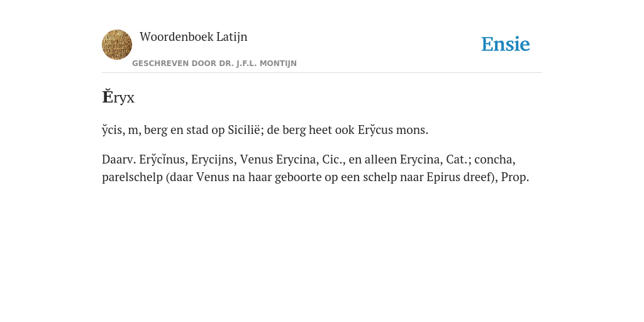The width and height of the screenshot is (644, 322).
Task: Click the round Woordenboek Latijn avatar image
Action: (x=117, y=45)
